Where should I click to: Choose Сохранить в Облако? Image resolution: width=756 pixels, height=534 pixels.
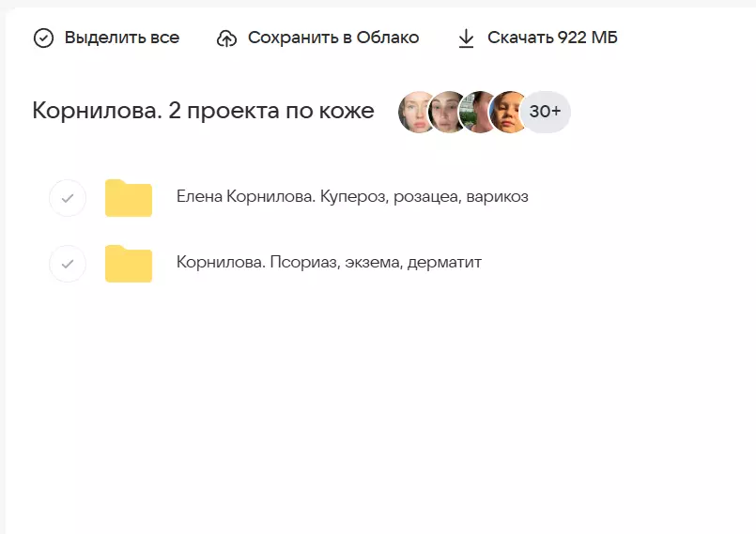point(332,38)
